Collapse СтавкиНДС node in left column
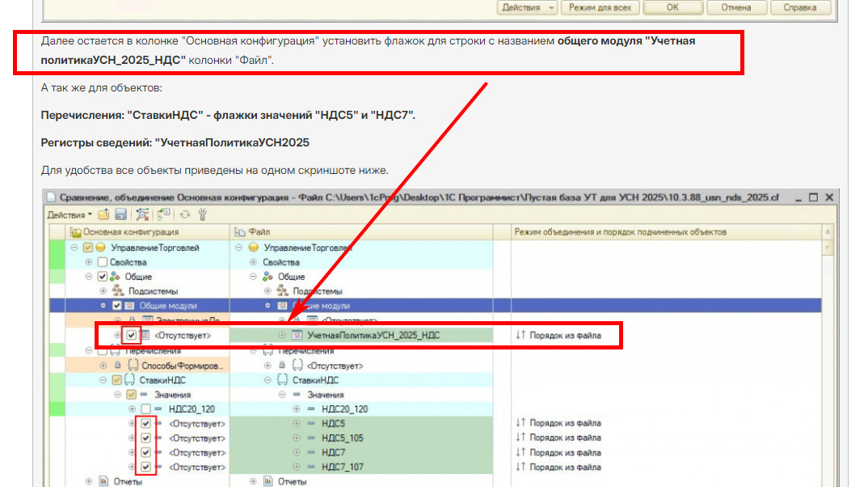868x487 pixels. [103, 380]
